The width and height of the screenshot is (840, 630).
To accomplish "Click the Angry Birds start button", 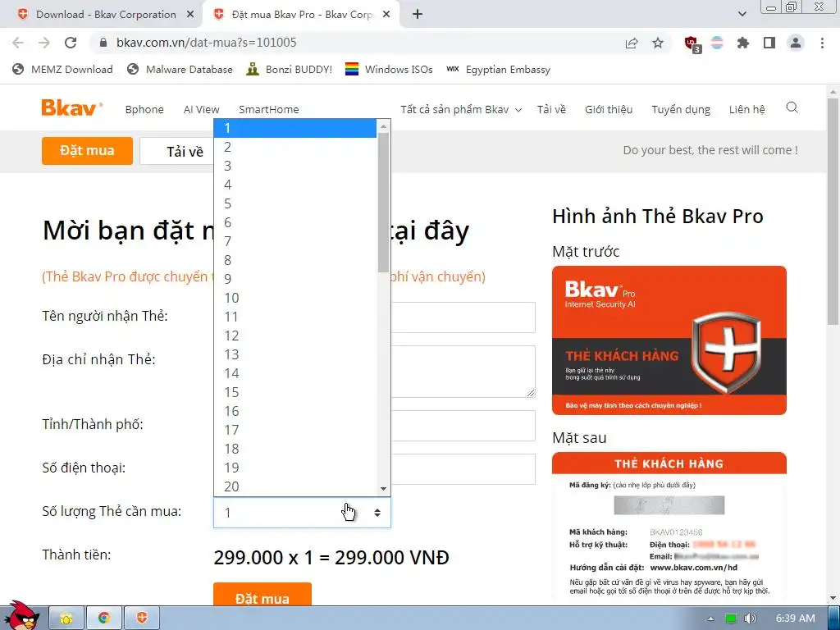I will coord(21,616).
